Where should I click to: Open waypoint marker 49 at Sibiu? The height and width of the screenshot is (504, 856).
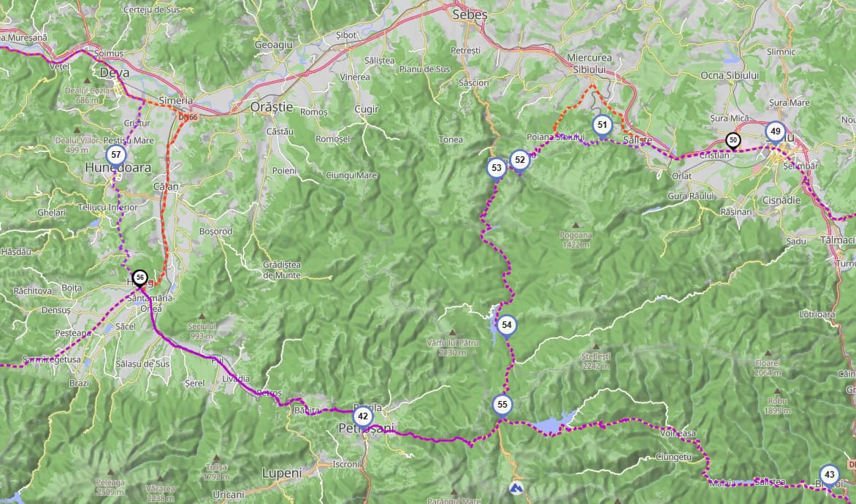click(x=775, y=132)
